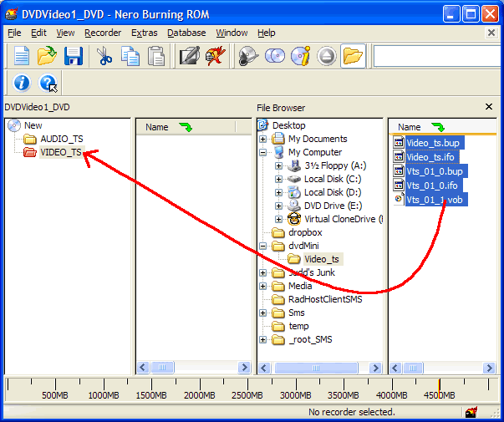This screenshot has height=422, width=504.
Task: Open the Copy Disc two-discs icon
Action: pyautogui.click(x=275, y=56)
